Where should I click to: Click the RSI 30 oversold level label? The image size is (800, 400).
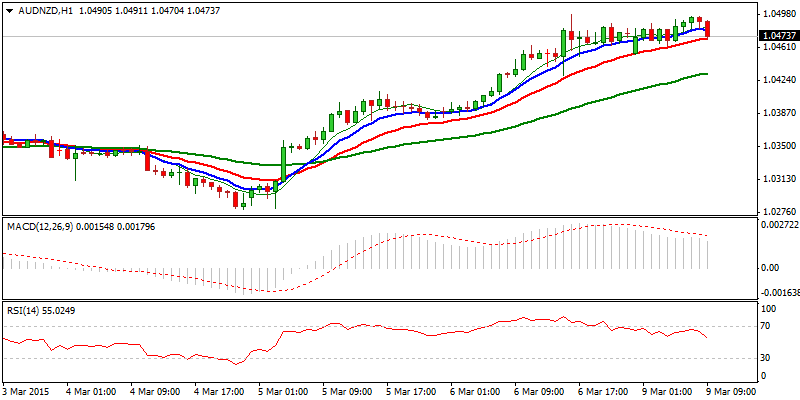point(767,358)
